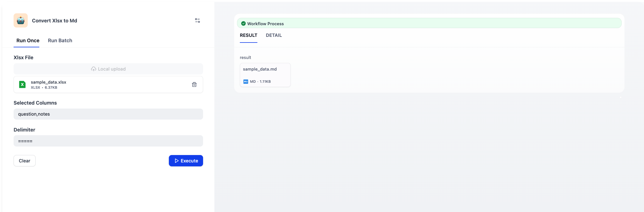Open the DETAIL tab
The height and width of the screenshot is (212, 644).
[x=273, y=35]
